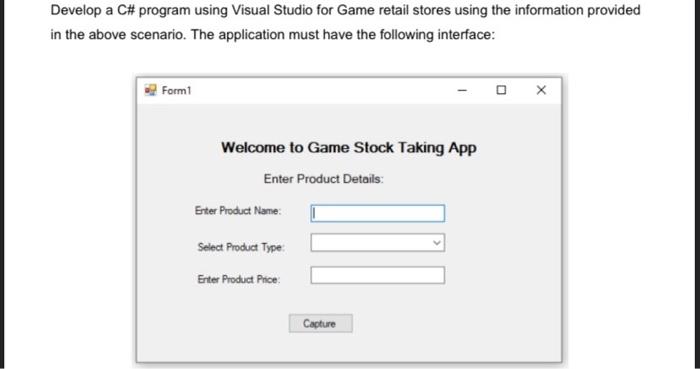Click the Form1 application icon in title bar
The width and height of the screenshot is (700, 369).
pos(150,90)
